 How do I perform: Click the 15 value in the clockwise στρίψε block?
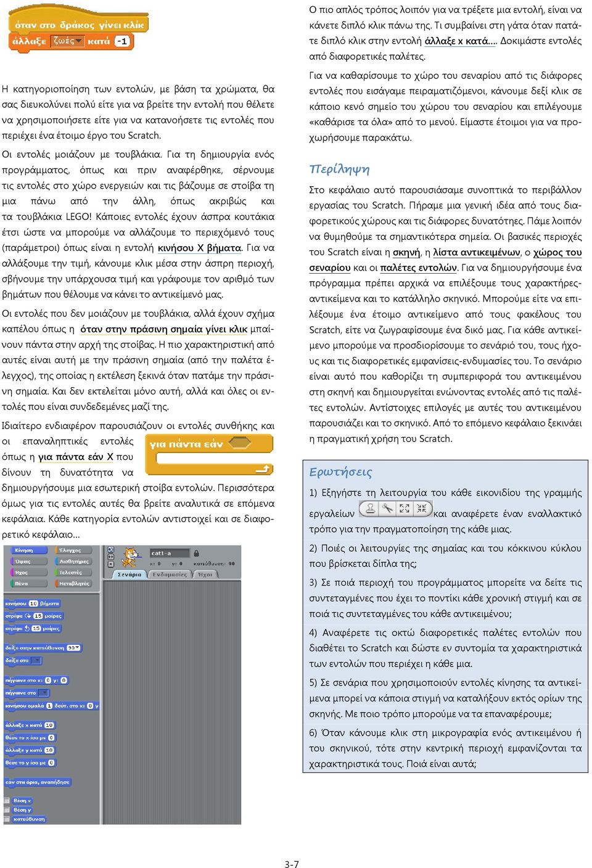click(x=38, y=616)
